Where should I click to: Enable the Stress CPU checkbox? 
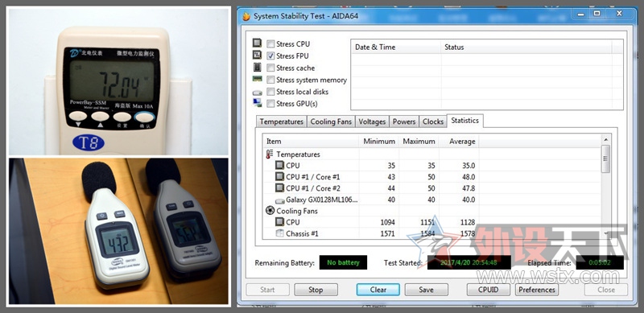tap(270, 43)
